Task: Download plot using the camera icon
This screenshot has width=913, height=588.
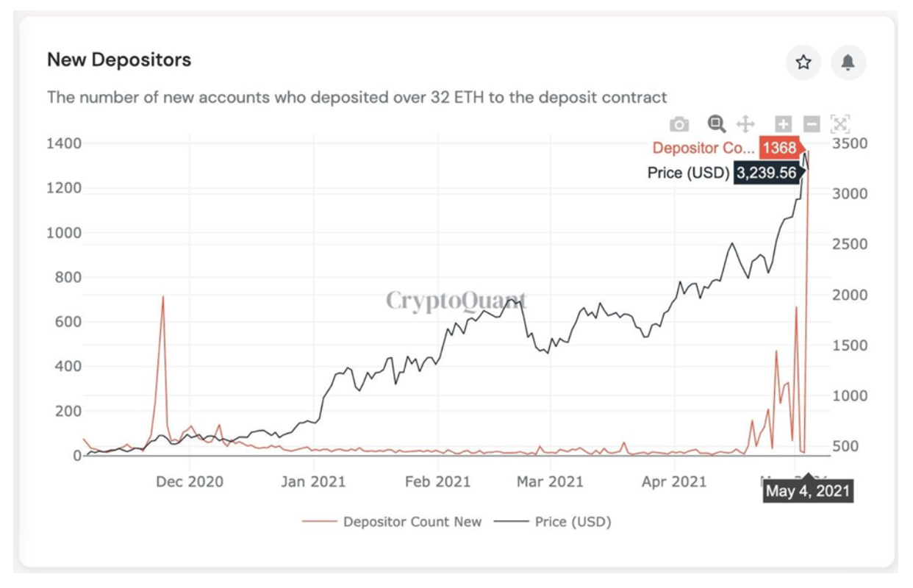Action: 679,124
